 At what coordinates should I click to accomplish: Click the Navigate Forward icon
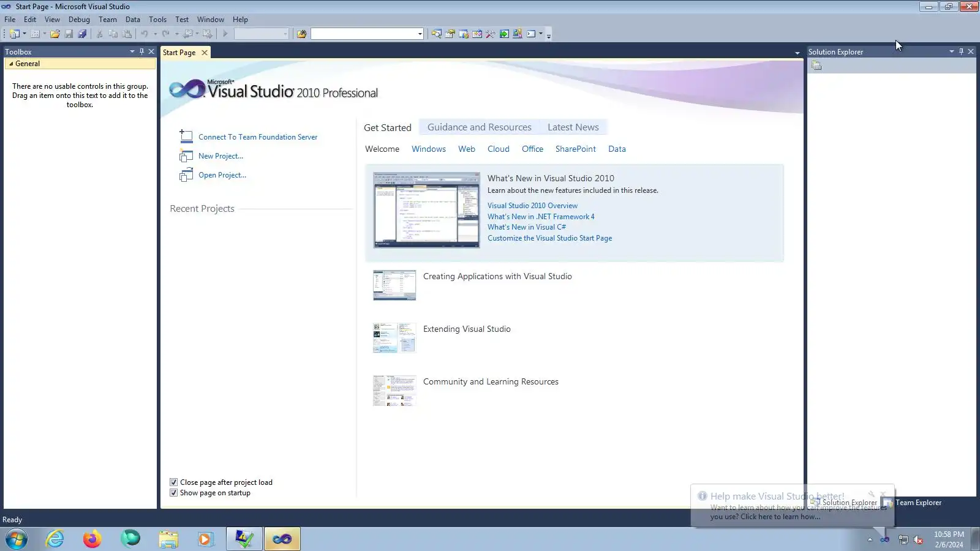tap(208, 34)
